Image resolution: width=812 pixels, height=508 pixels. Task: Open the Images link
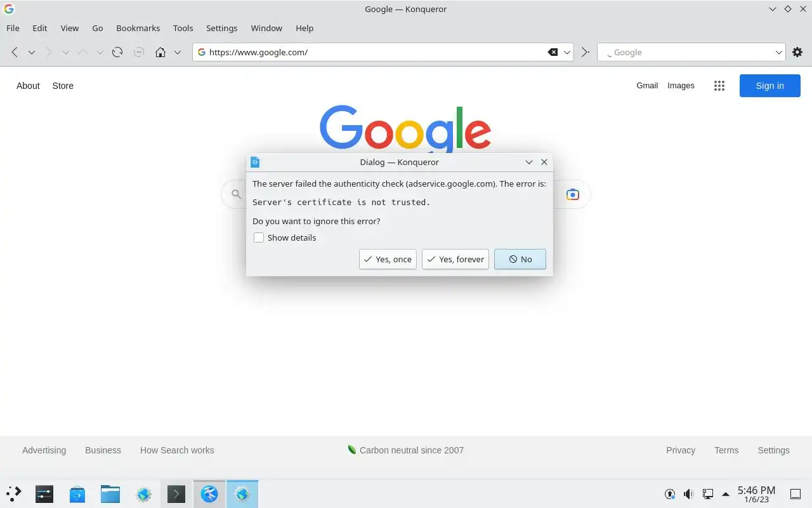[681, 86]
